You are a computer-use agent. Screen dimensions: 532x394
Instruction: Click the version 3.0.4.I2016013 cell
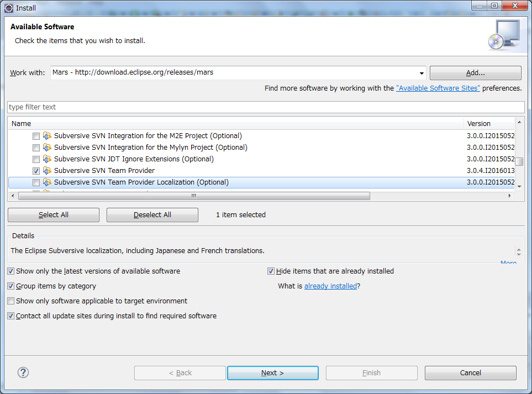491,170
